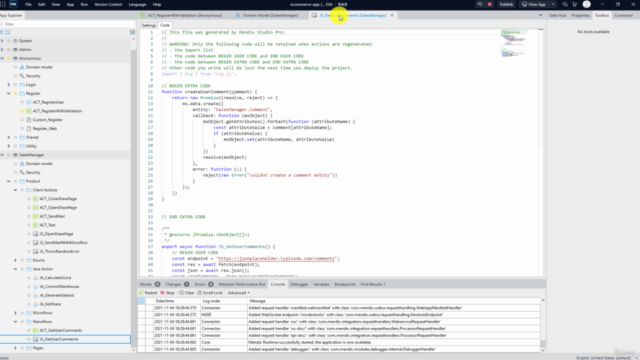Click the SalesManager module's Security icon

coord(22,172)
